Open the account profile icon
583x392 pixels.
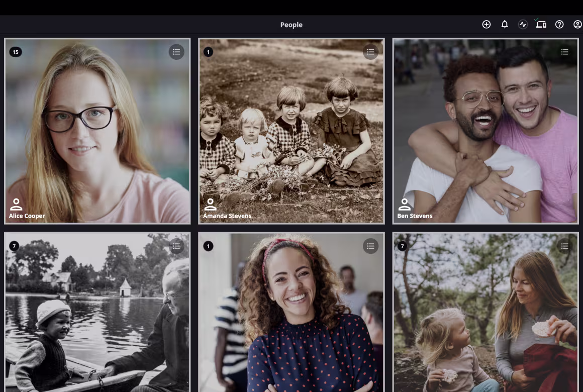click(577, 25)
